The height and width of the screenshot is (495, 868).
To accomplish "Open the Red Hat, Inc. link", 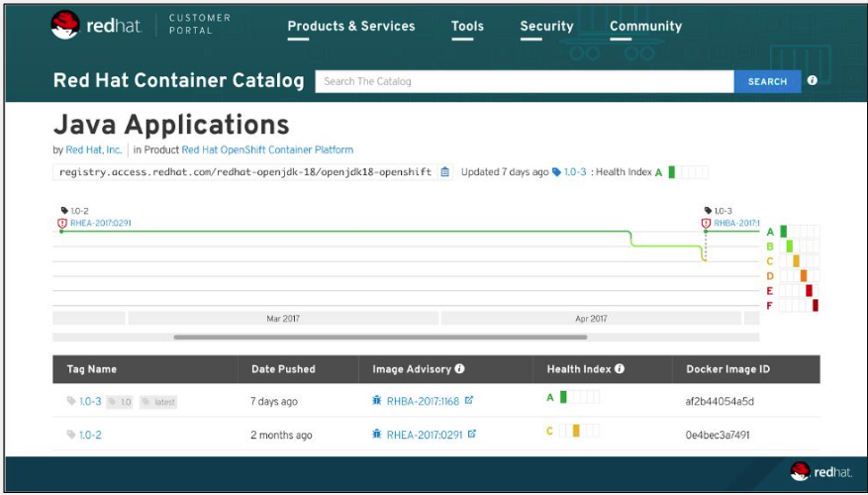I will [94, 149].
